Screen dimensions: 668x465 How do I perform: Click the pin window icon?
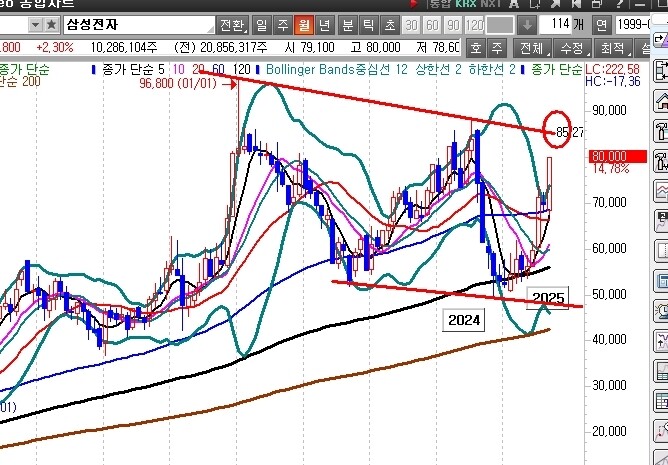click(x=556, y=4)
